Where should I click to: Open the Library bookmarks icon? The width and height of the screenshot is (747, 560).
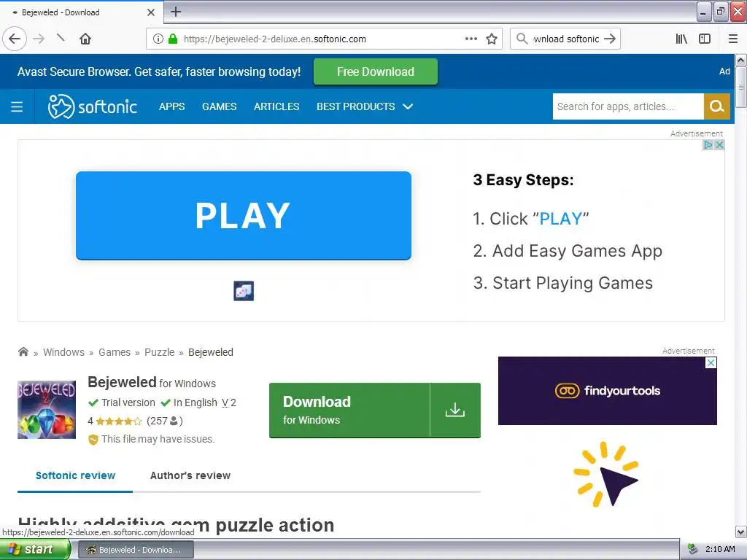[x=681, y=39]
